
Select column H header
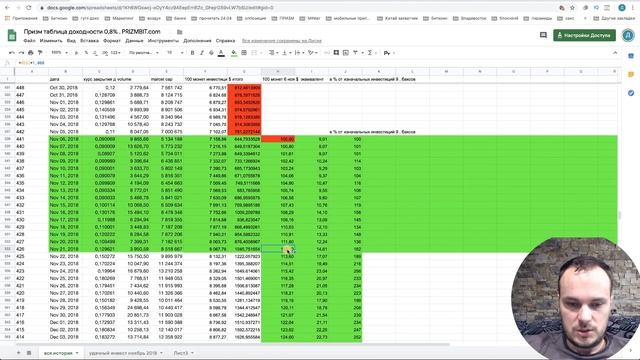[x=278, y=71]
